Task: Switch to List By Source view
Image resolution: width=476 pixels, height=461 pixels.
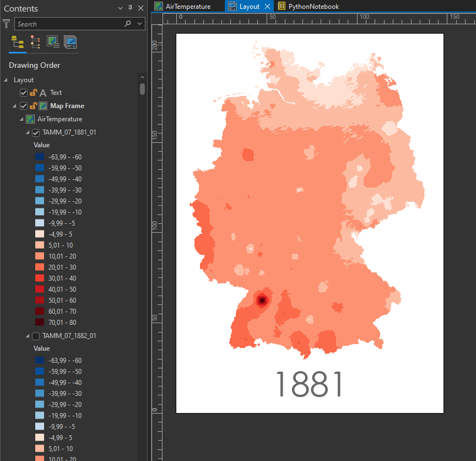Action: click(70, 42)
